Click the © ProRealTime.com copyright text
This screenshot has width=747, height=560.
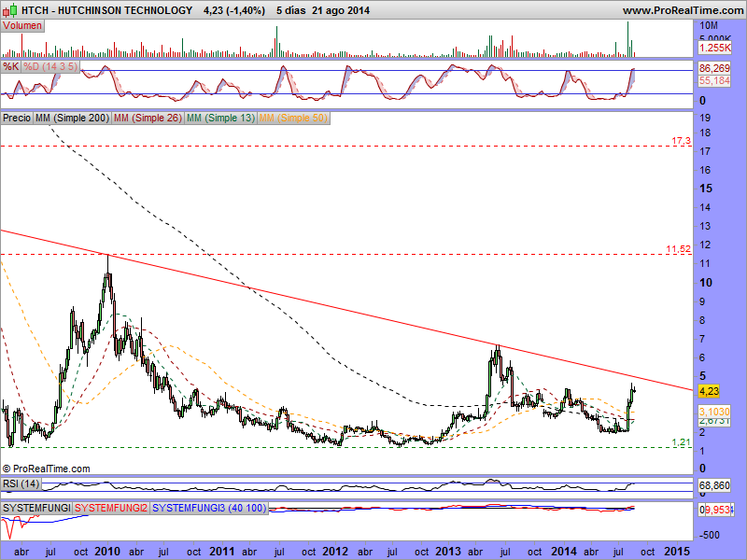pos(46,469)
